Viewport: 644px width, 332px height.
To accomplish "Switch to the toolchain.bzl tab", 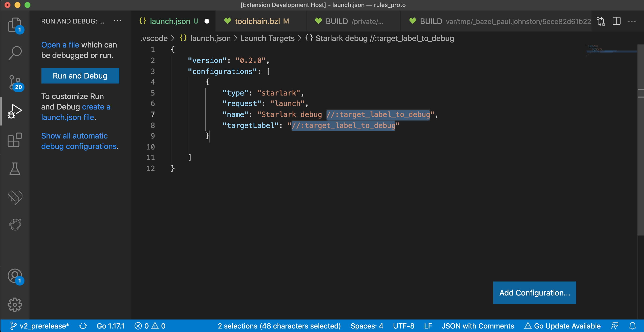I will pos(257,21).
